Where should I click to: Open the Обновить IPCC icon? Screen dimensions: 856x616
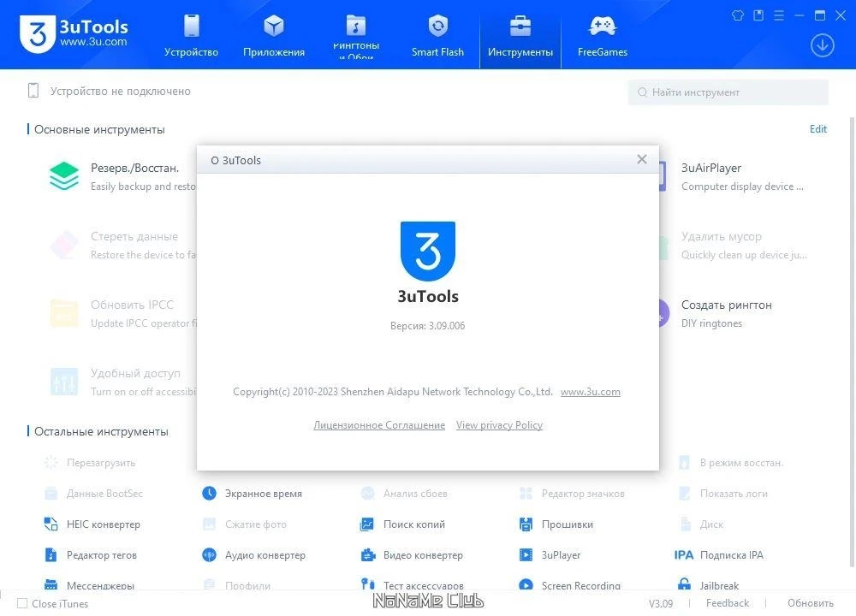(x=64, y=313)
